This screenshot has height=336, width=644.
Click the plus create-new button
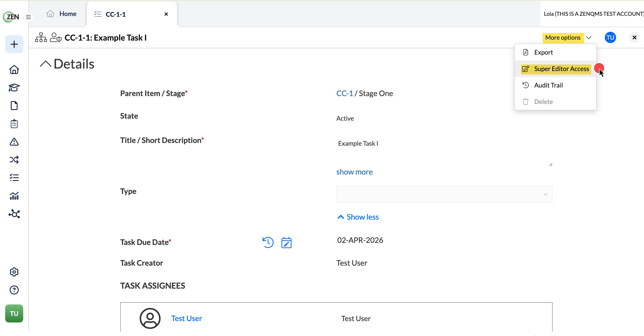pyautogui.click(x=14, y=44)
